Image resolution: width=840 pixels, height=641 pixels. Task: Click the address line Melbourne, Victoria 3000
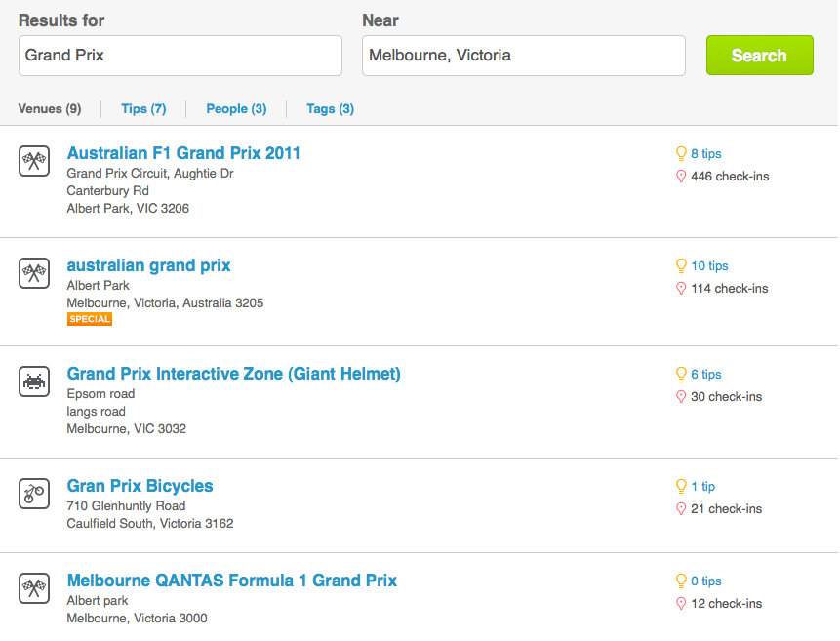(138, 619)
